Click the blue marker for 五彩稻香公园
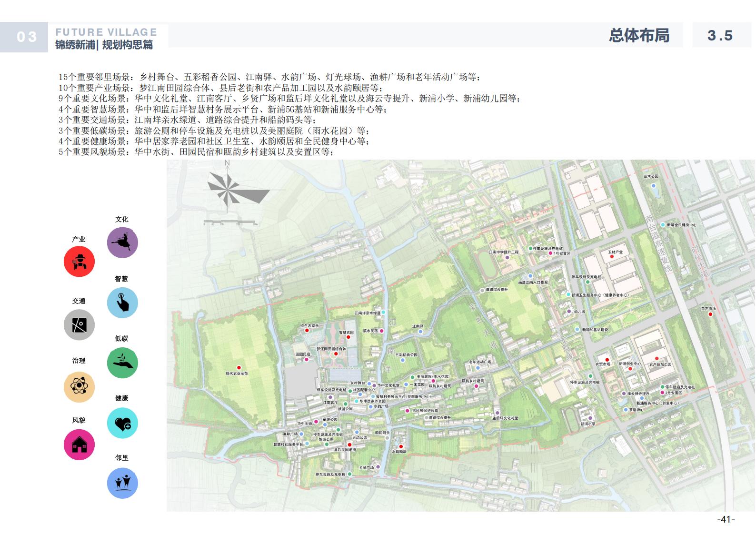This screenshot has height=535, width=756. pyautogui.click(x=403, y=360)
